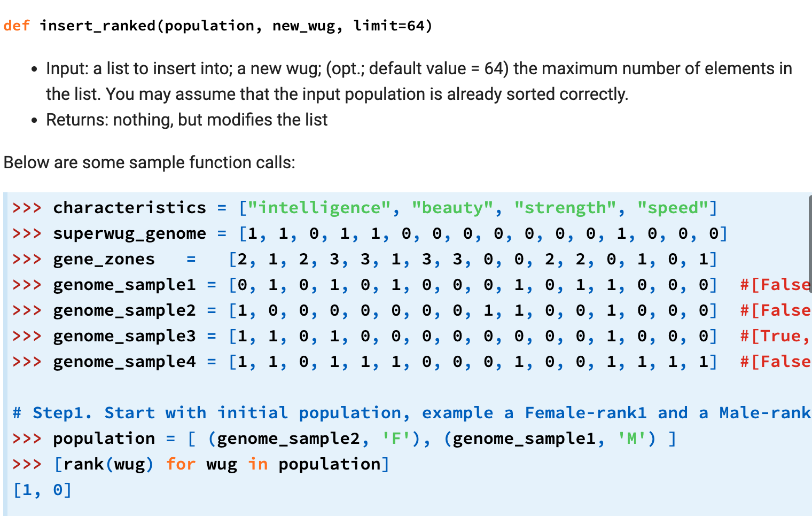
Task: Click the genome_sample1 variable name
Action: 124,285
